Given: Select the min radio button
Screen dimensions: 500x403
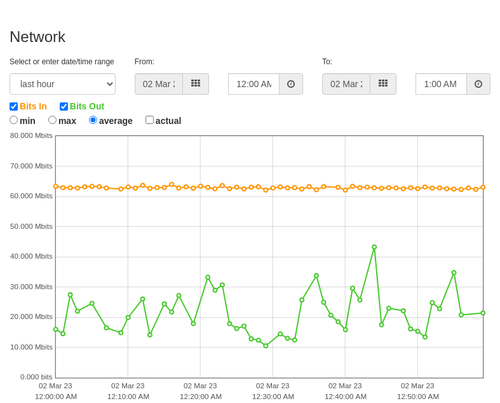Looking at the screenshot, I should point(14,120).
